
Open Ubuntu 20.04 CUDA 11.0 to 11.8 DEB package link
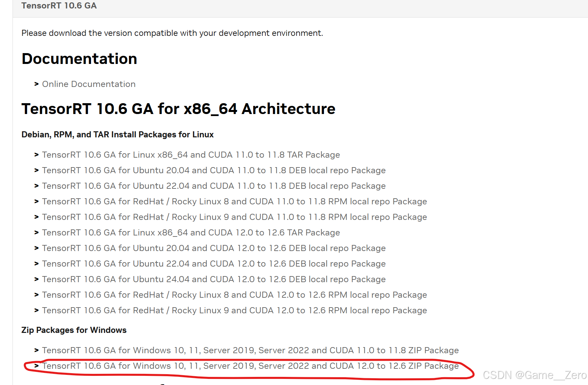pyautogui.click(x=214, y=170)
